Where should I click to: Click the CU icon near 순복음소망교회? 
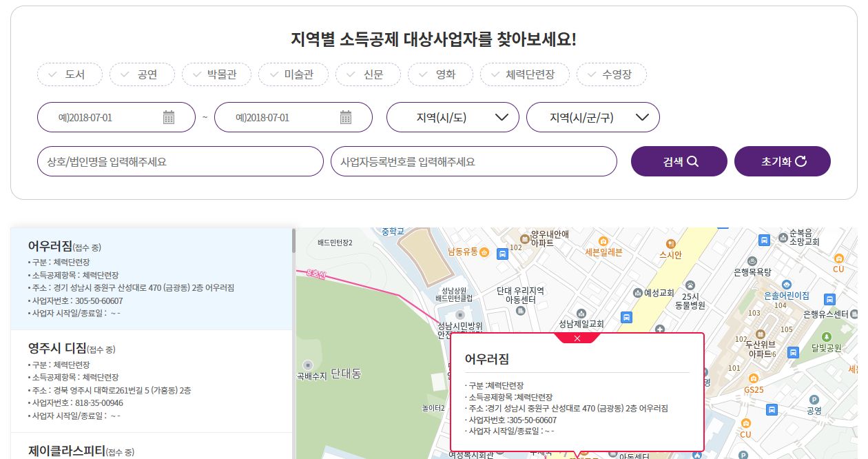838,258
